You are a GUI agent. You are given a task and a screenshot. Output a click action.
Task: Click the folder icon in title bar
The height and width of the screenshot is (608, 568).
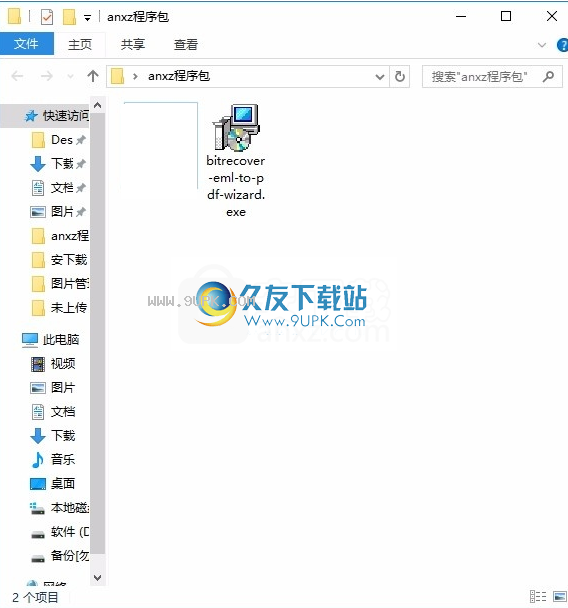14,17
